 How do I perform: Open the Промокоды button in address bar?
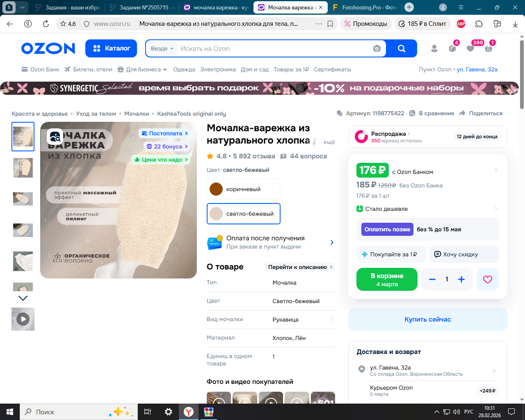pos(366,24)
